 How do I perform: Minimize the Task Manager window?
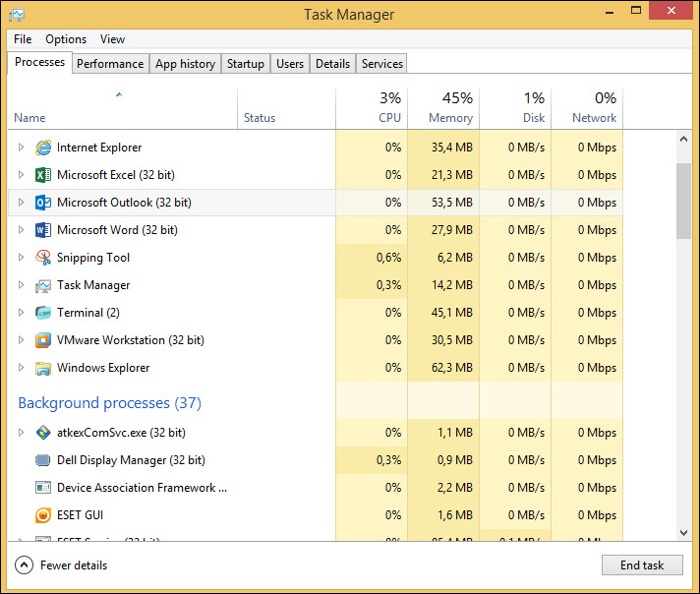tap(610, 11)
